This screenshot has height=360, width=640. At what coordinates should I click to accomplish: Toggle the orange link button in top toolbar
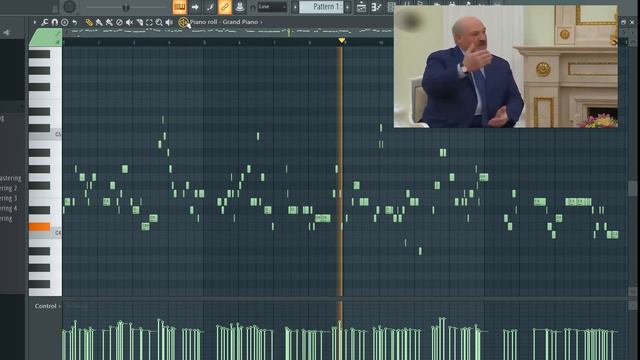(224, 7)
